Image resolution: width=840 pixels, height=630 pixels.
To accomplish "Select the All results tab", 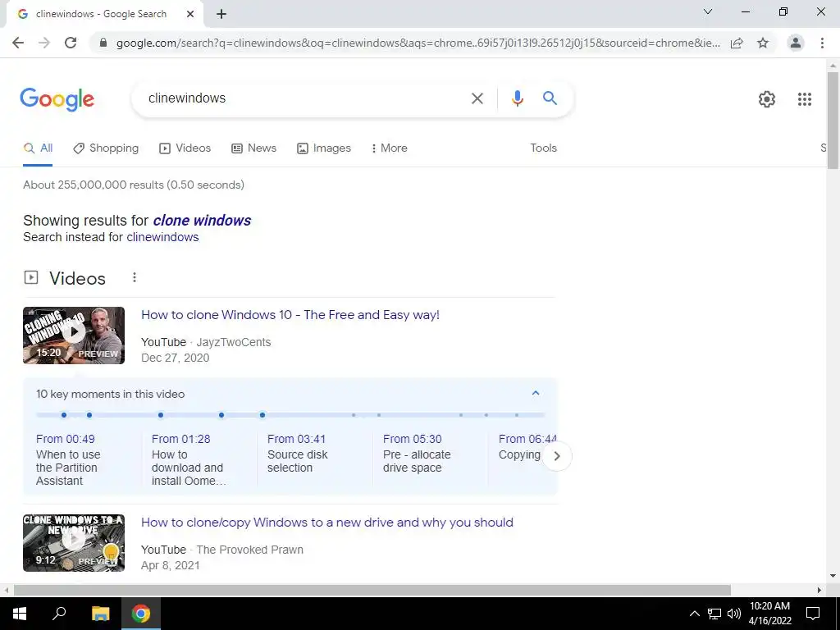I will [38, 148].
